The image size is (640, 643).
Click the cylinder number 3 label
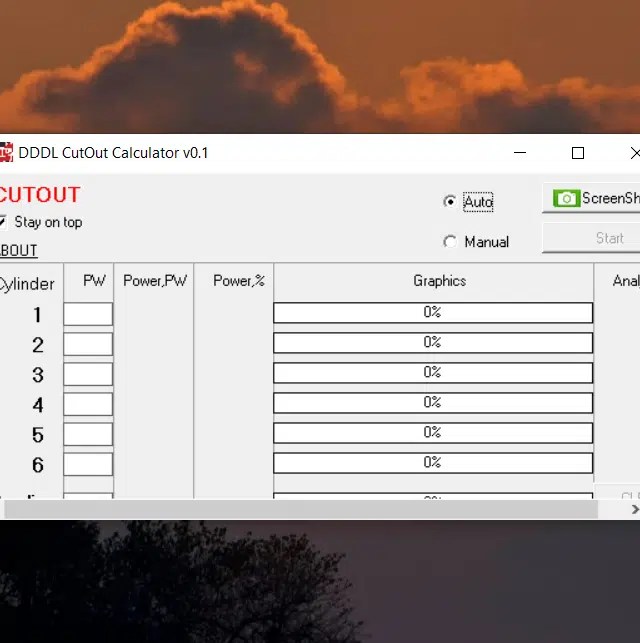point(38,375)
